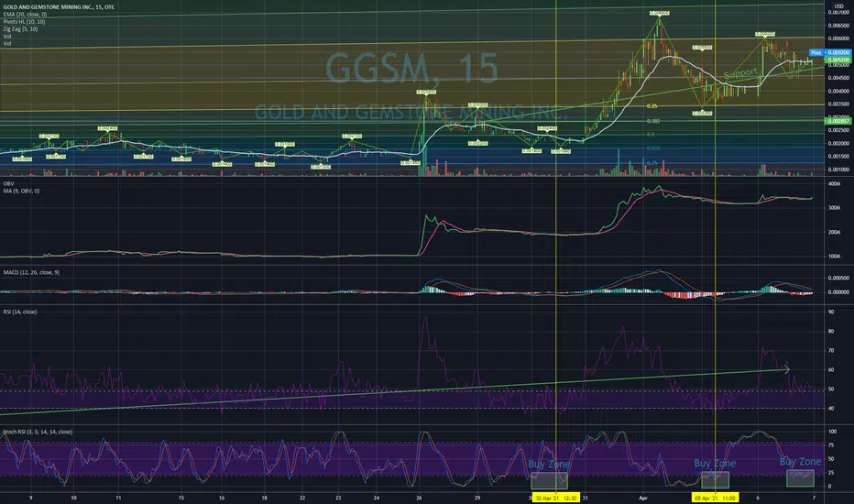Click the 29 label on date axis

click(x=477, y=498)
